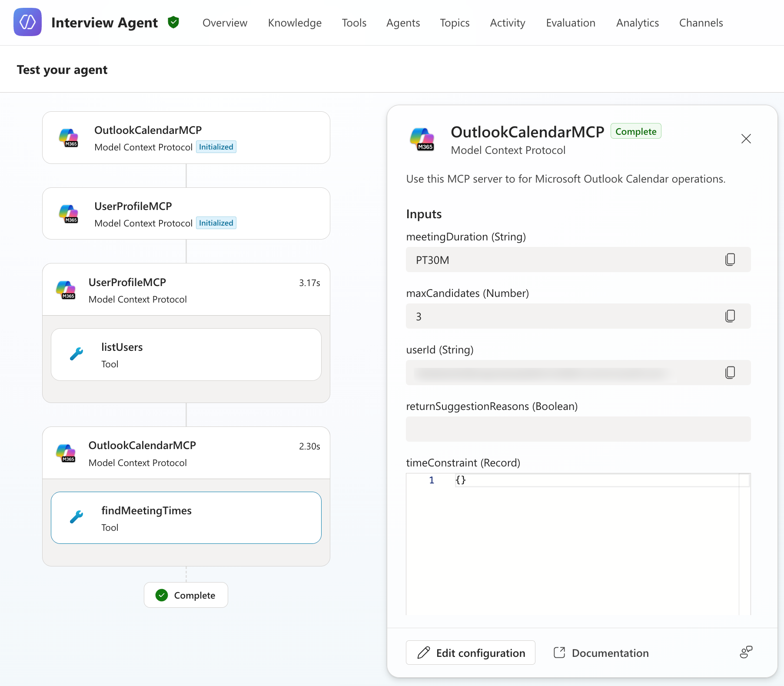Copy the maxCandidates input value
Screen dimensions: 784x686
[x=730, y=316]
